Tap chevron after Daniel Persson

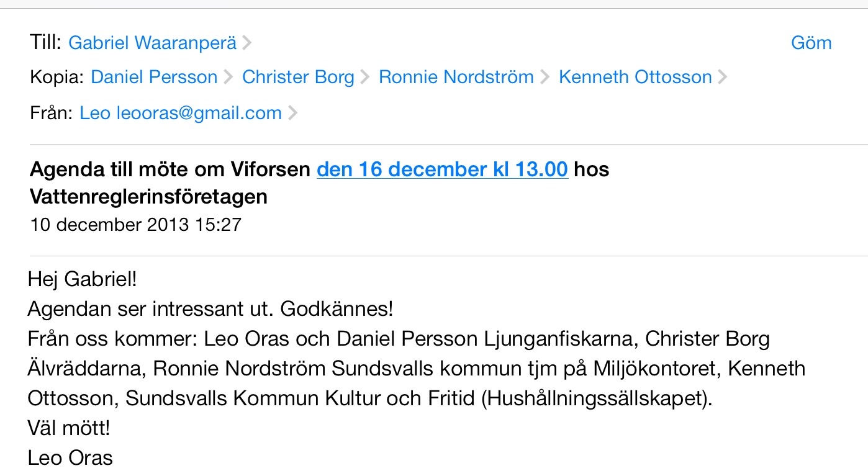coord(228,78)
